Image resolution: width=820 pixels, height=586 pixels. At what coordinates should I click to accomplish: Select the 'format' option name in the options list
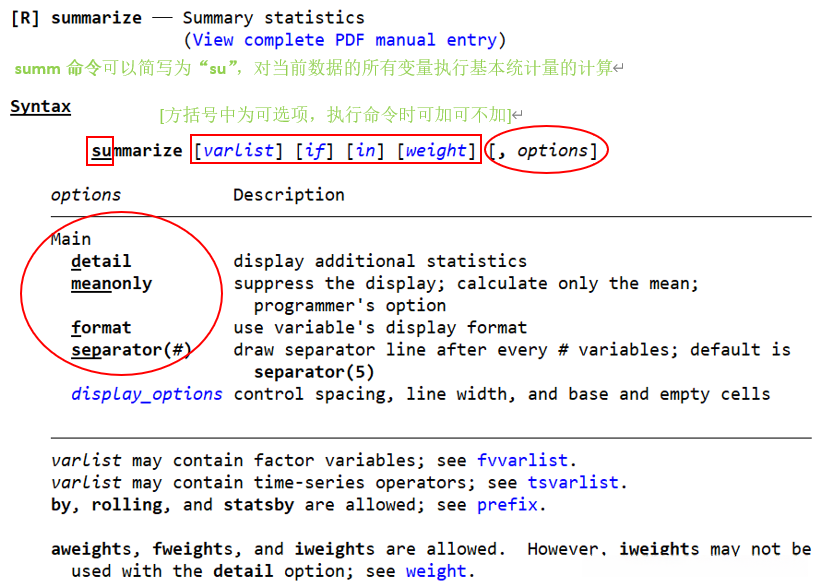[x=101, y=327]
